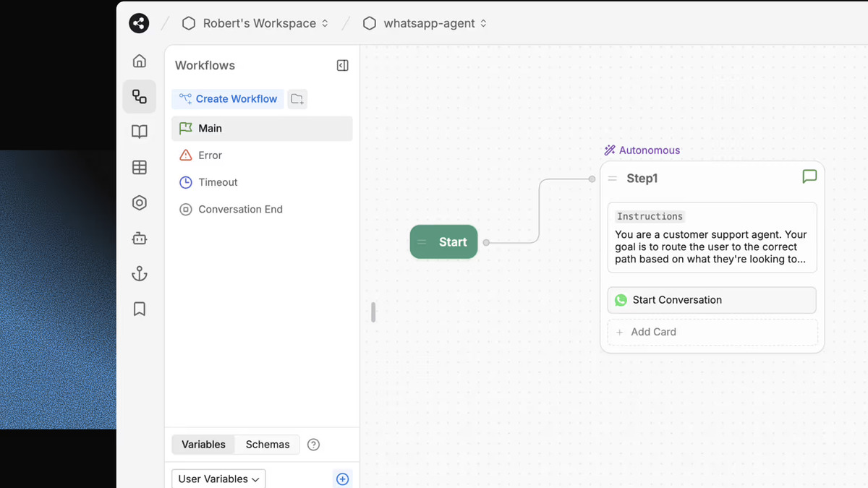Open the Home panel in the sidebar
Screen dimensions: 868x488
pos(139,61)
